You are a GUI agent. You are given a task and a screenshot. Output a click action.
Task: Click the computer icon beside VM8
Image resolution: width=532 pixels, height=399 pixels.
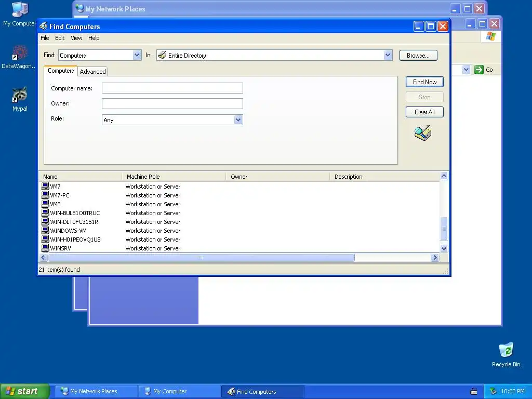click(45, 204)
